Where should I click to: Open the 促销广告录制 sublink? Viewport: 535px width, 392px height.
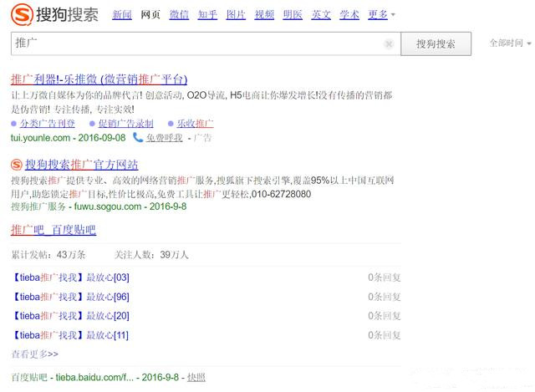click(x=125, y=123)
